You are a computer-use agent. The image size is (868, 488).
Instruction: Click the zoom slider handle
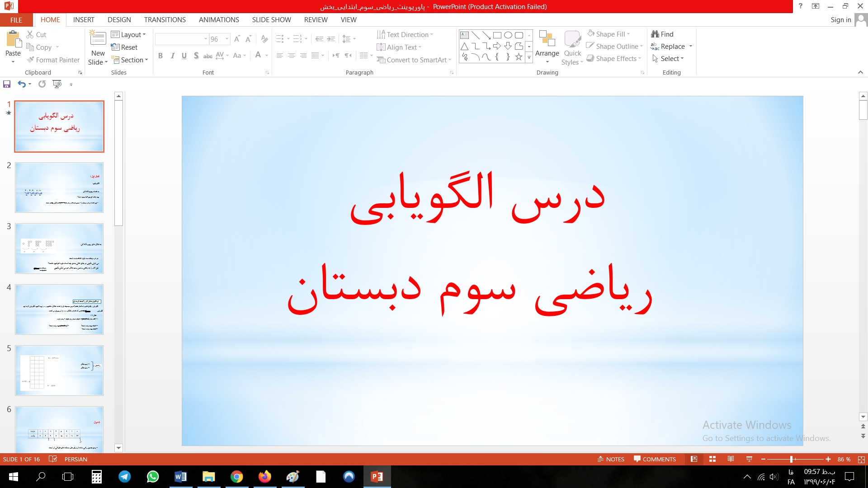[x=791, y=459]
